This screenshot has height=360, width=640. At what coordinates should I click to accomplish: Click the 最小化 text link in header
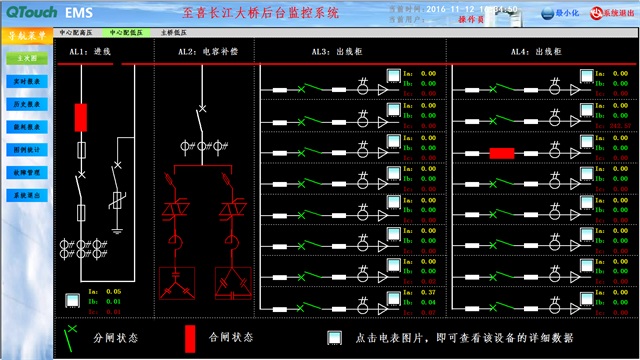(x=567, y=13)
